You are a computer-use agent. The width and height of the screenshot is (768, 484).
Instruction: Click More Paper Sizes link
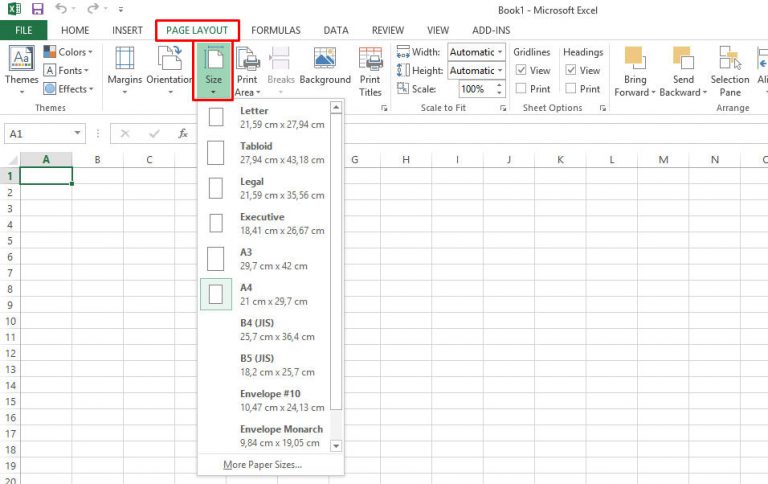click(262, 465)
